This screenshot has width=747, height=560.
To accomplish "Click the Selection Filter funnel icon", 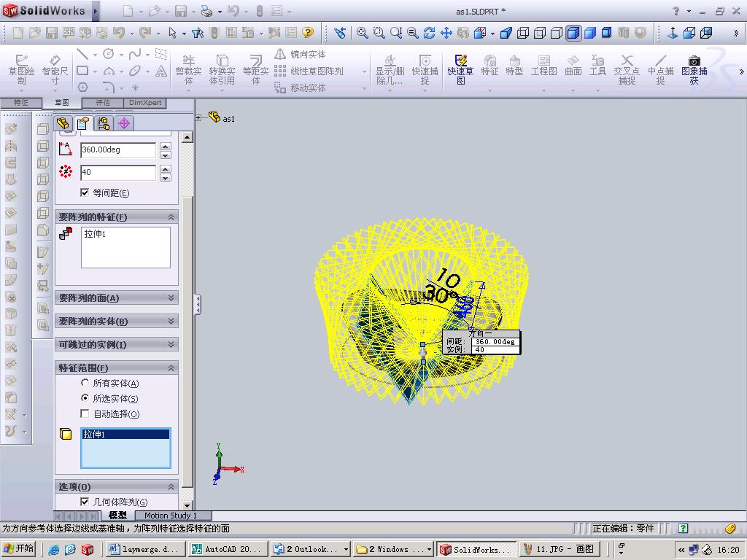I will point(197,33).
